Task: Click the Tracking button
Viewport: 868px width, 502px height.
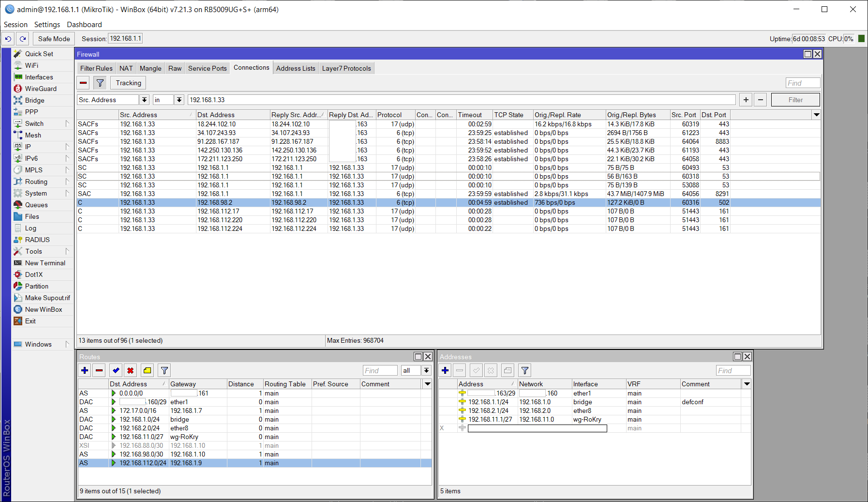Action: point(128,83)
